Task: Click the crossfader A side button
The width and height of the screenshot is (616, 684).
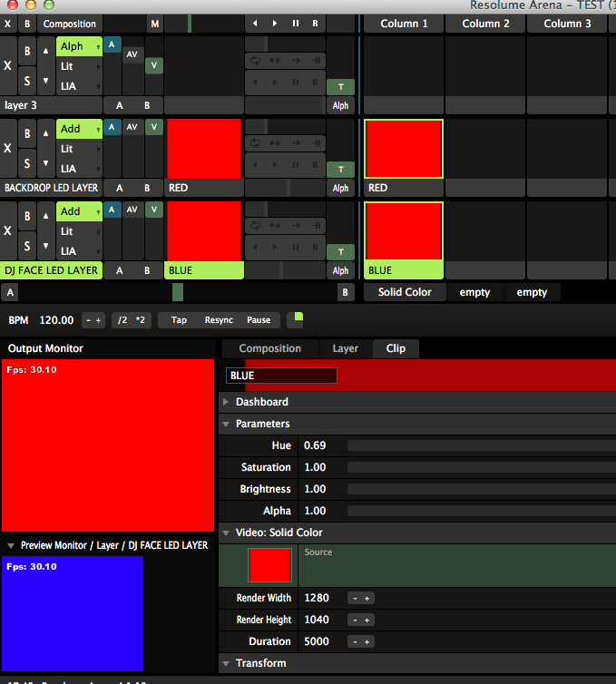Action: 9,292
